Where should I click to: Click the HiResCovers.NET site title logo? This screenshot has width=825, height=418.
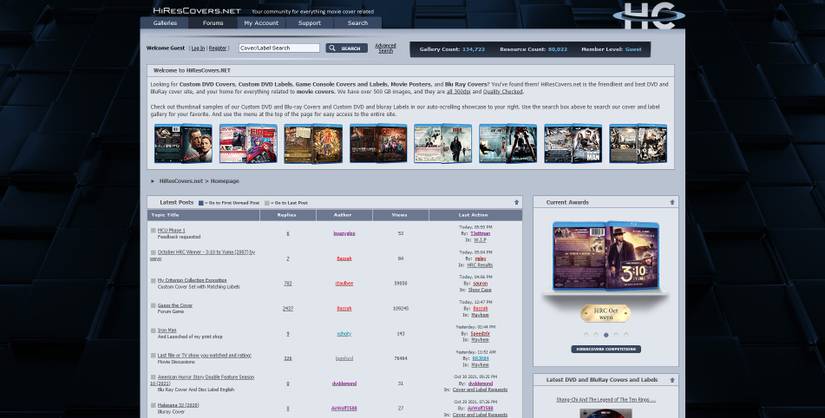point(197,11)
